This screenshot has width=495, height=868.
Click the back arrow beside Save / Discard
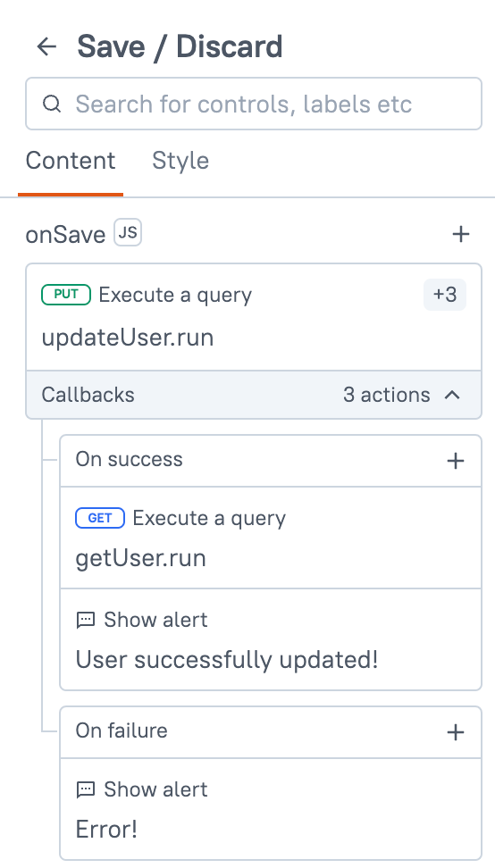point(47,46)
